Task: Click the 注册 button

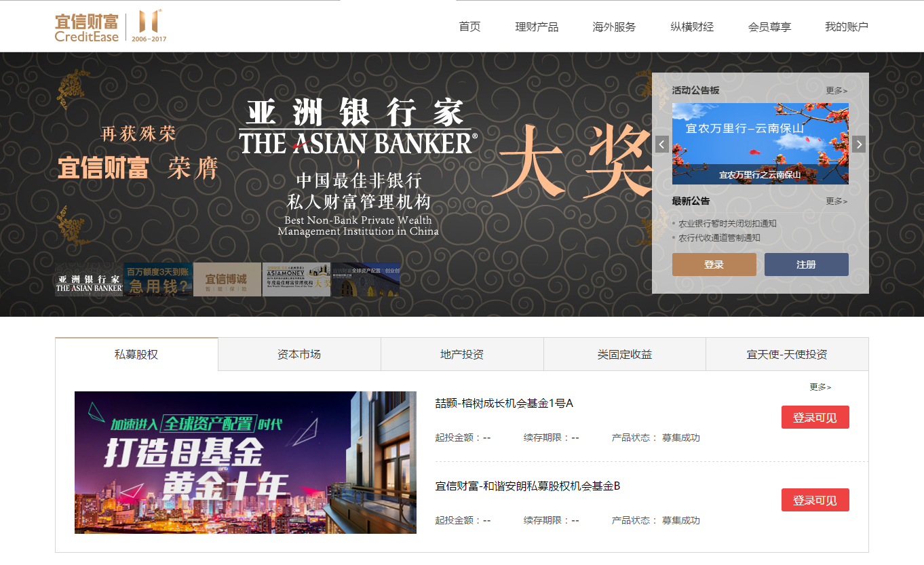Action: click(807, 265)
